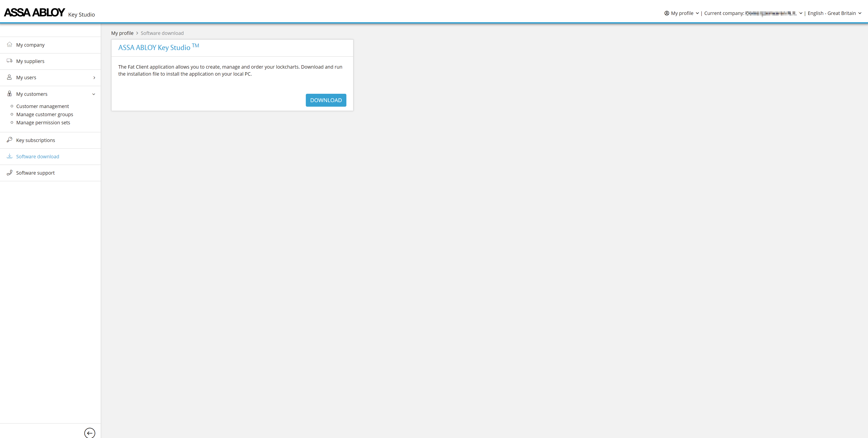Go to My profile breadcrumb link
Screen dimensions: 868x438
[x=122, y=33]
